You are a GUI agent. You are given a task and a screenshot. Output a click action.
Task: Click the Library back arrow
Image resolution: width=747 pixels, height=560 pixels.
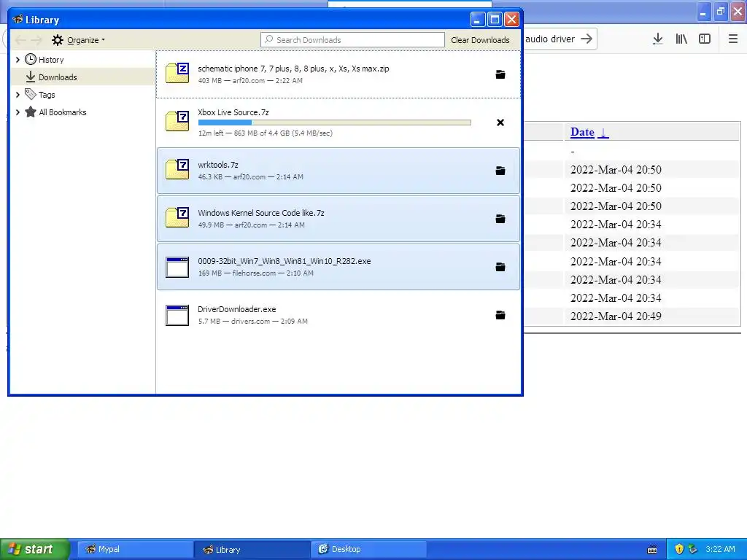tap(20, 40)
